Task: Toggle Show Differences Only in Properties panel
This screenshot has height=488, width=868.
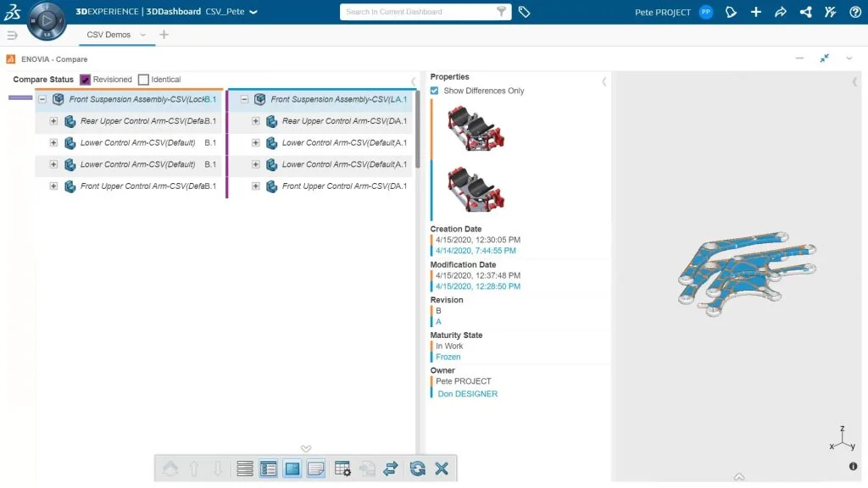Action: click(x=434, y=91)
